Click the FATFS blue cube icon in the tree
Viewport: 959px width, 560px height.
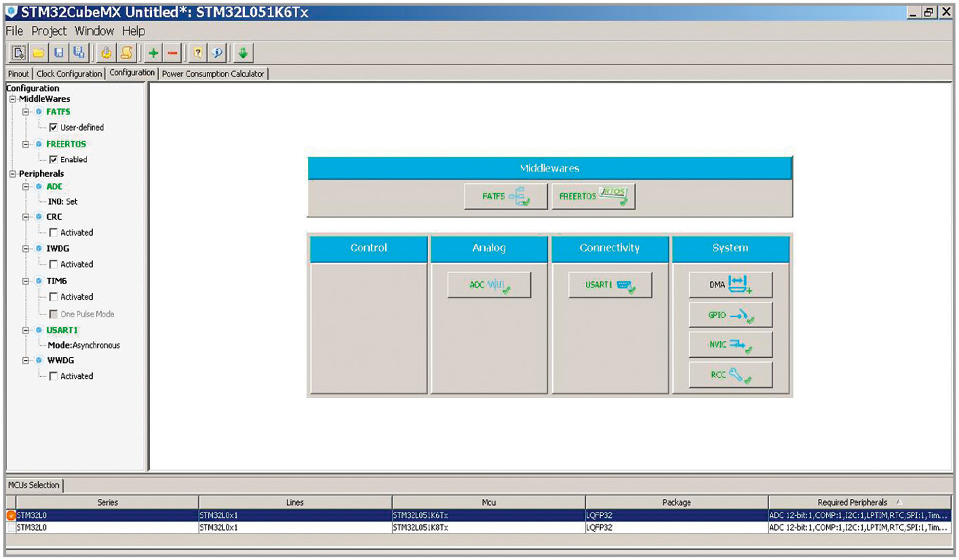(x=39, y=112)
